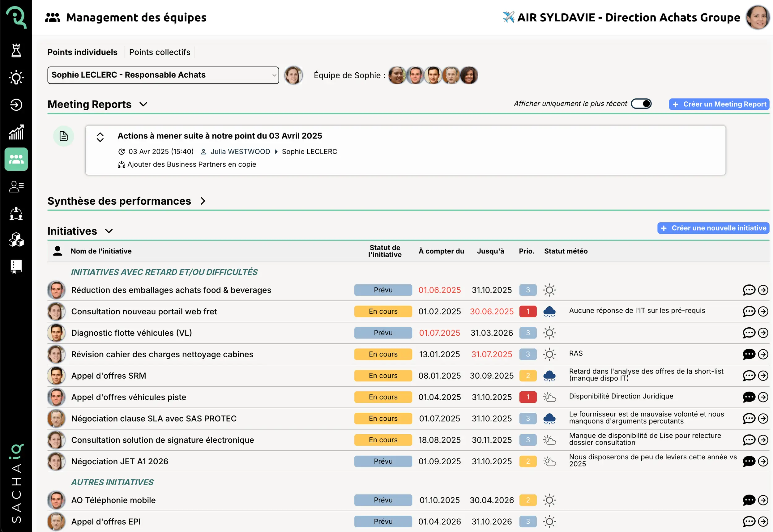The height and width of the screenshot is (532, 773).
Task: Open arrow for Consultation nouveau portail web fret
Action: click(763, 311)
